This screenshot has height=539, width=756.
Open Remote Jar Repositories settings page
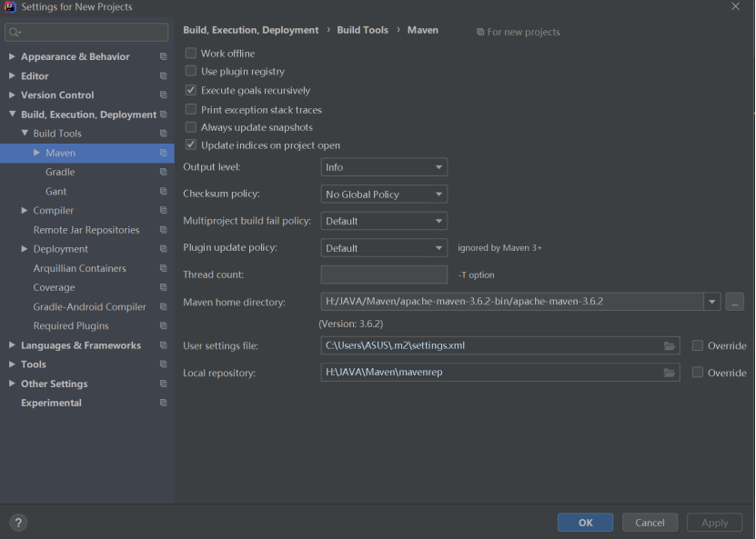pos(86,230)
